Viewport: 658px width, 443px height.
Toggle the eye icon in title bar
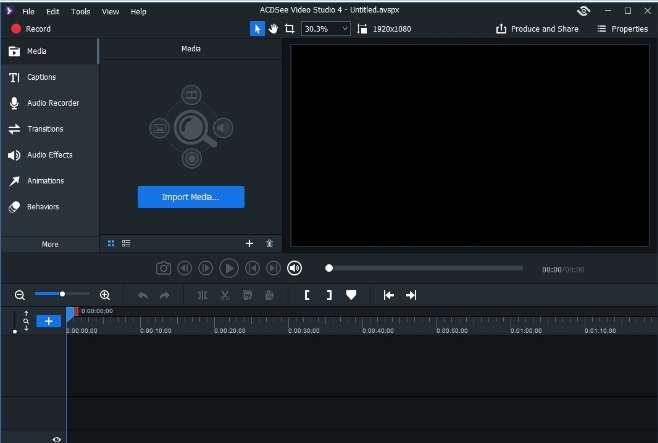tap(584, 11)
